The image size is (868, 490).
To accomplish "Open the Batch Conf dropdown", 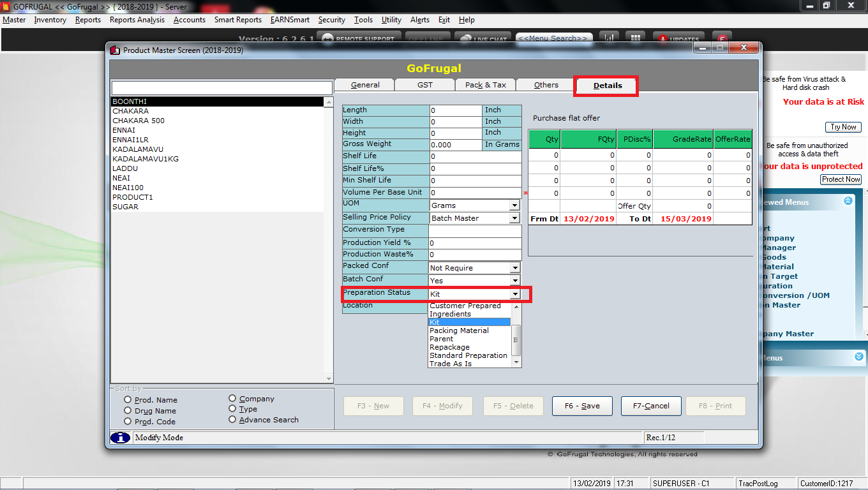I will 514,281.
